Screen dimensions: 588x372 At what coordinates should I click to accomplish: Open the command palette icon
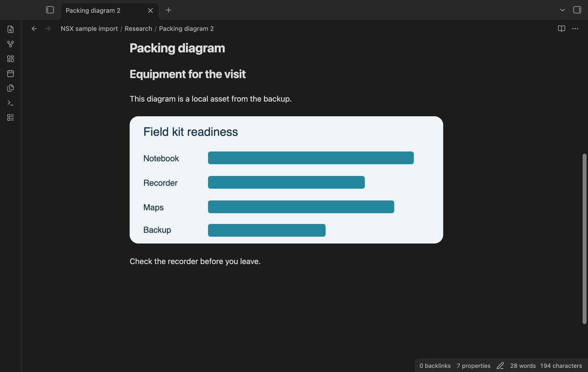point(11,103)
